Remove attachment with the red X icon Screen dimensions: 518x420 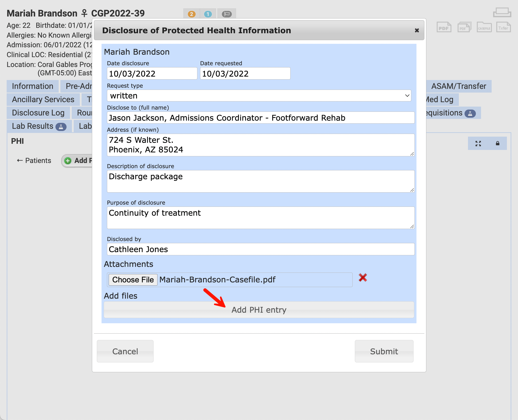click(x=363, y=278)
